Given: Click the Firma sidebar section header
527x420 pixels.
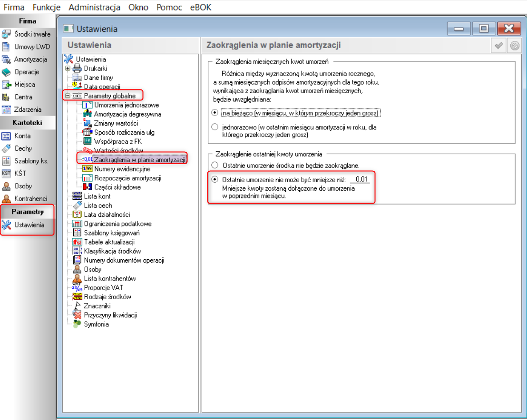Looking at the screenshot, I should click(28, 21).
